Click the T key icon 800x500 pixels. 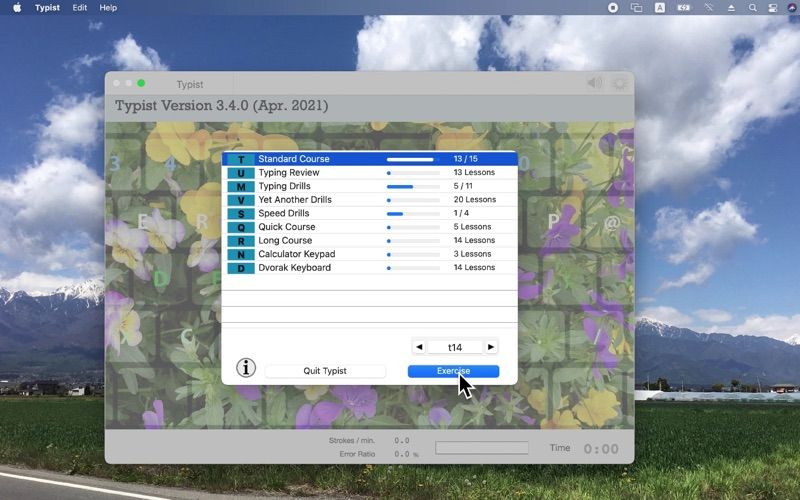[241, 160]
